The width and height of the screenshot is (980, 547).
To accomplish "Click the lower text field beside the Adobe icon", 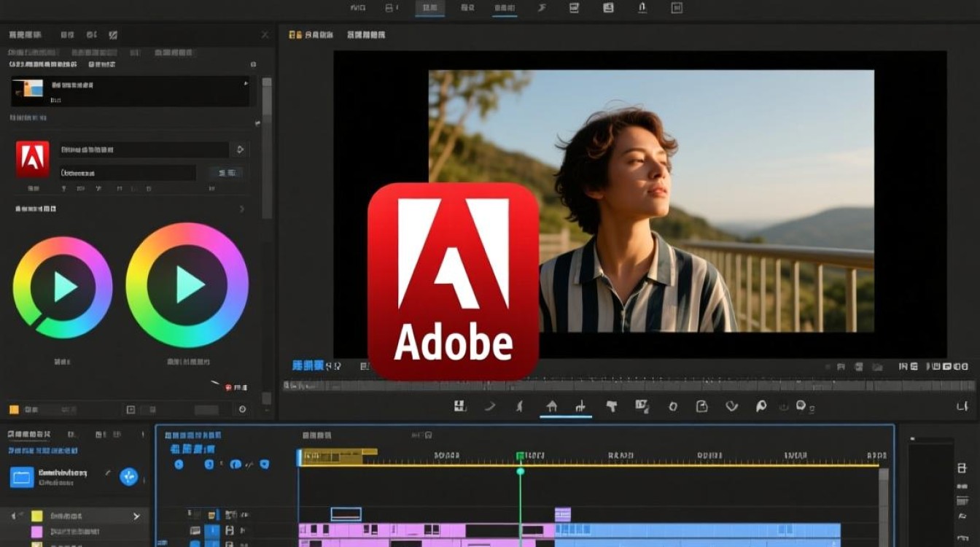I will pyautogui.click(x=128, y=173).
